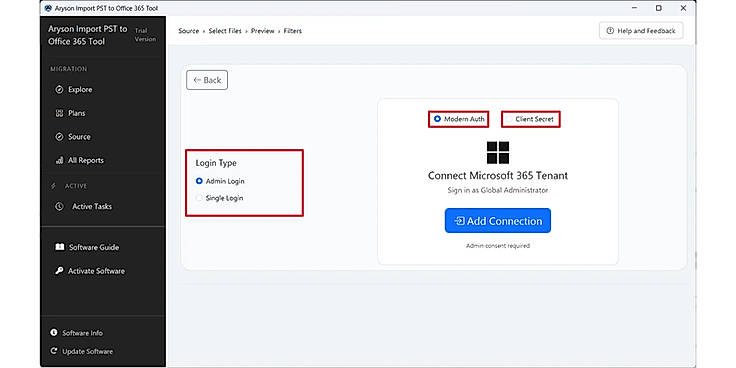Go Back with the Back button
Screen dimensions: 736x368
(207, 80)
